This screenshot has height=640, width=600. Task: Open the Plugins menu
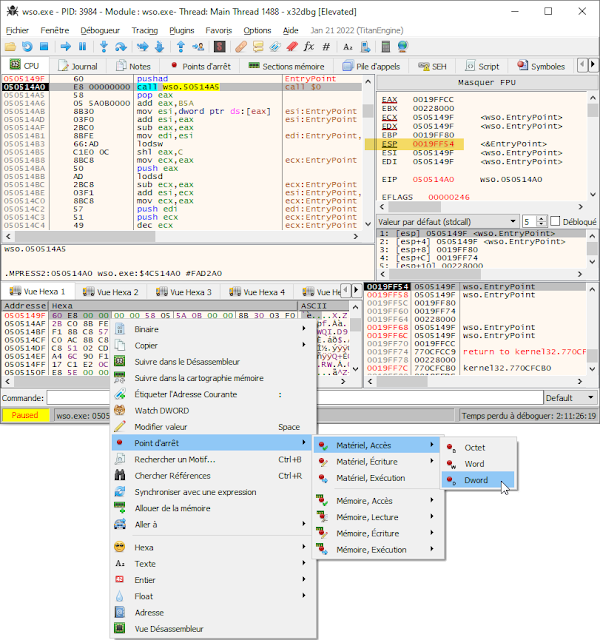[x=182, y=30]
